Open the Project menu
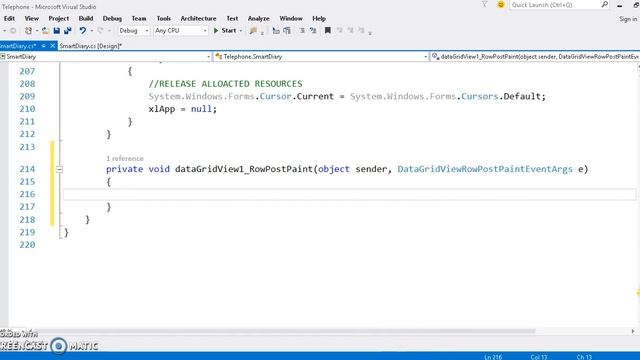Image resolution: width=640 pixels, height=360 pixels. point(59,18)
